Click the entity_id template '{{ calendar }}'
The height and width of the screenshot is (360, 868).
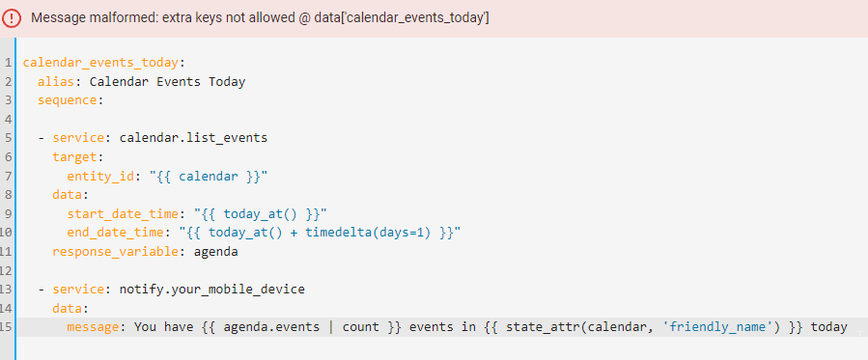[x=209, y=177]
